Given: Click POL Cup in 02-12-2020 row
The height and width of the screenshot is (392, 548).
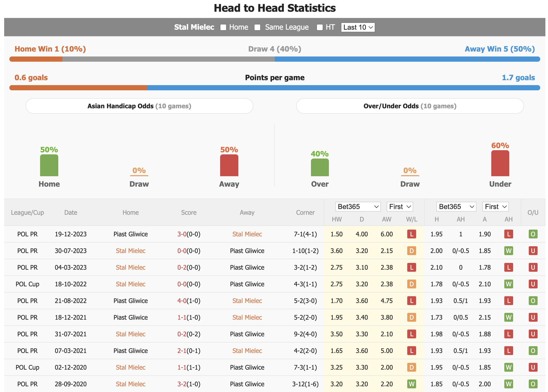Looking at the screenshot, I should pos(27,367).
